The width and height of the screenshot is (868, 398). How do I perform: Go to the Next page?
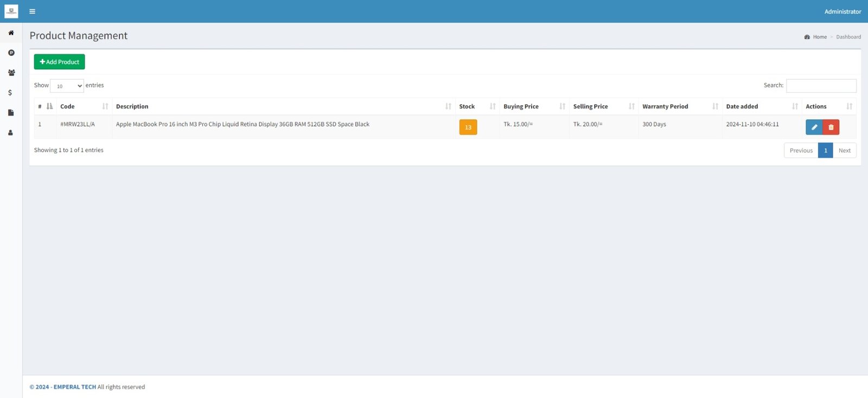[845, 150]
